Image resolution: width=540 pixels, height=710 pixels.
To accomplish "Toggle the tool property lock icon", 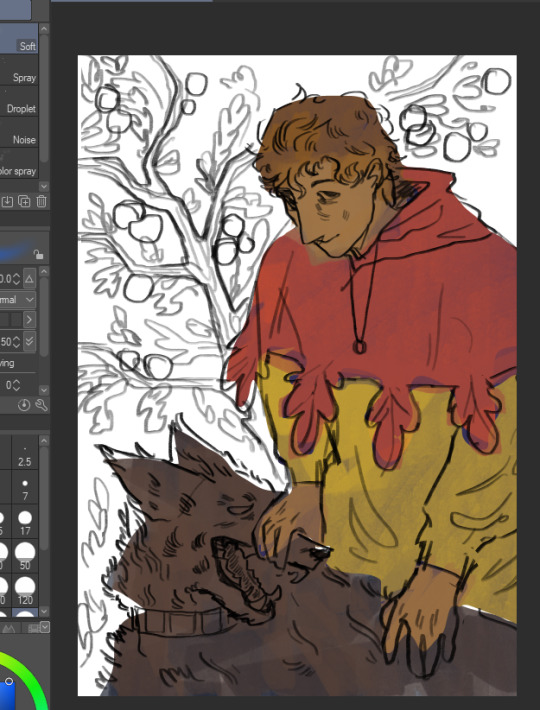I will point(38,255).
